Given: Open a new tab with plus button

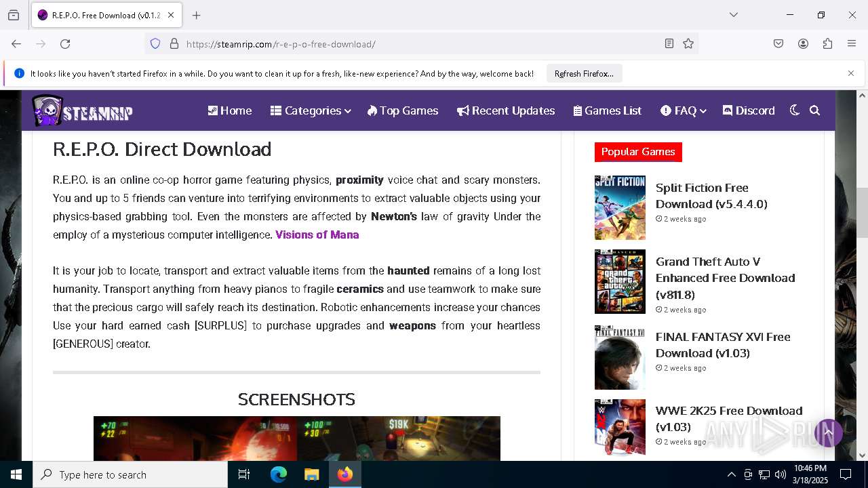Looking at the screenshot, I should click(197, 15).
